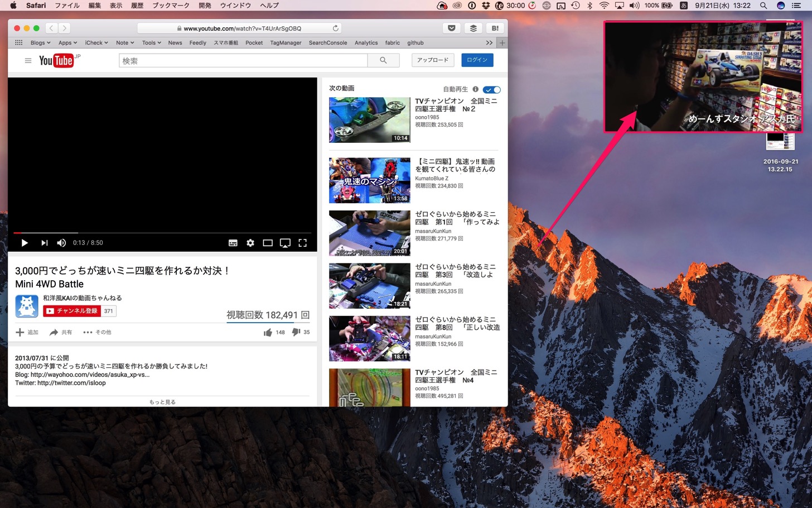Open the ファイル menu
812x508 pixels.
(x=67, y=6)
